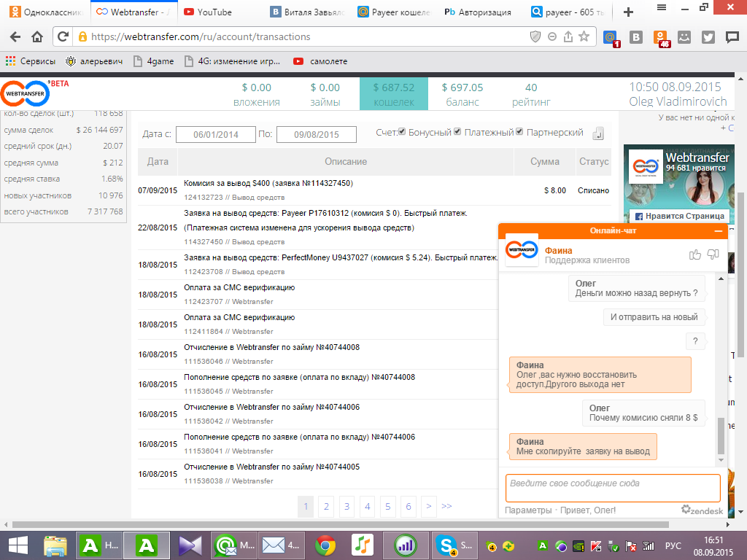Open the browser hamburger menu
The height and width of the screenshot is (560, 747).
click(x=661, y=7)
